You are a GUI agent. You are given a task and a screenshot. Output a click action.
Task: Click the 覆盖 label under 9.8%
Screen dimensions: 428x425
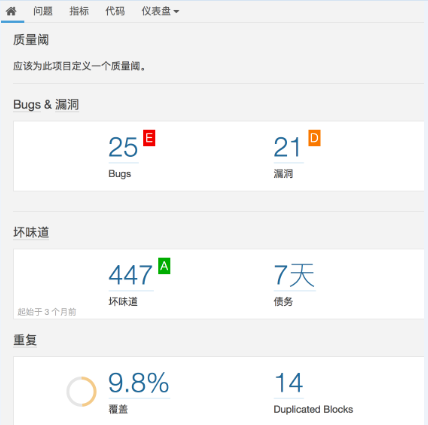(x=118, y=409)
